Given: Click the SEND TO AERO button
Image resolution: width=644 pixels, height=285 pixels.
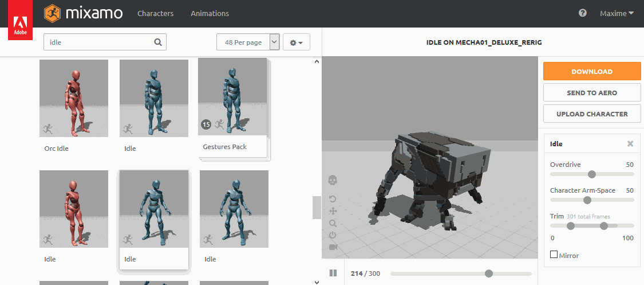Looking at the screenshot, I should [592, 92].
